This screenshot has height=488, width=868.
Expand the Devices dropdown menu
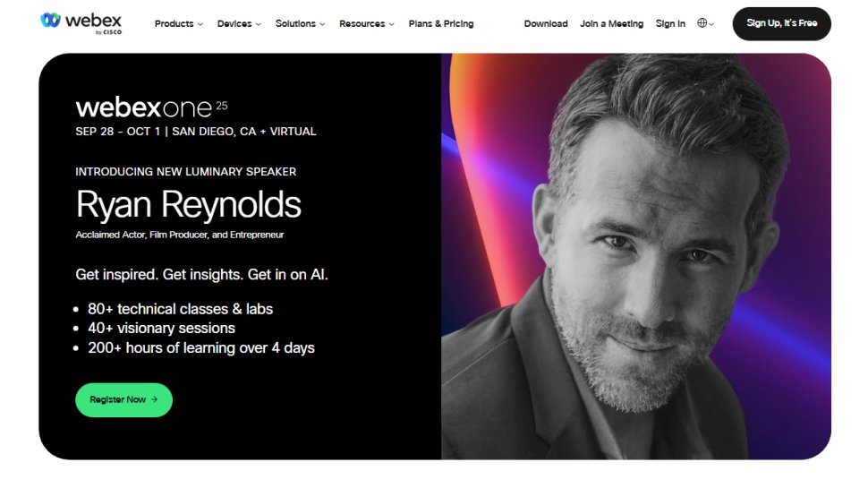point(239,24)
